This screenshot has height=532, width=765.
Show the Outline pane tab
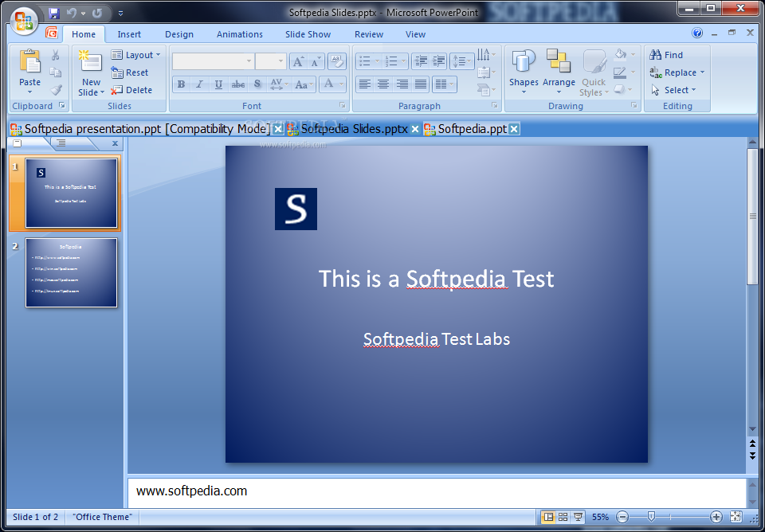[61, 143]
